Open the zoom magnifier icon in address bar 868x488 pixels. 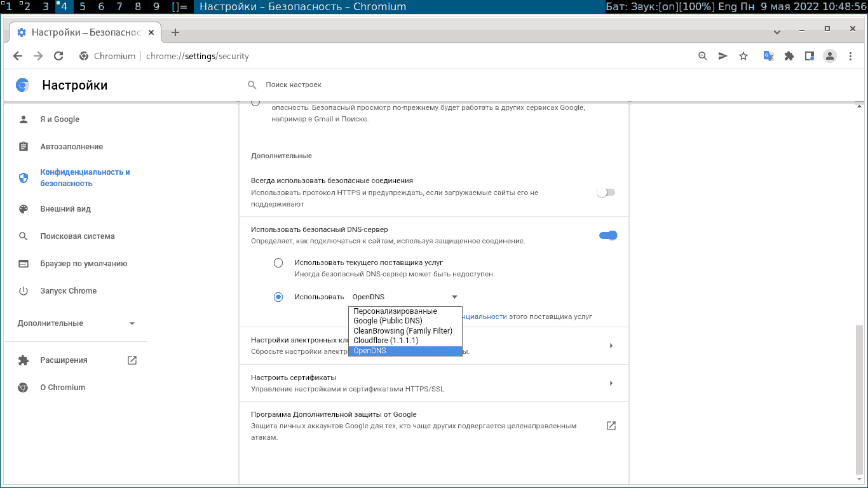(x=703, y=56)
